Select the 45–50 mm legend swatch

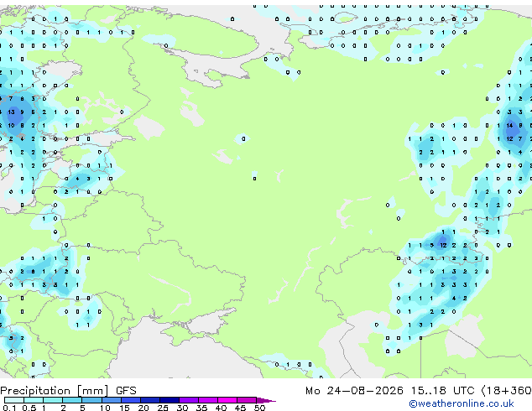tap(247, 400)
